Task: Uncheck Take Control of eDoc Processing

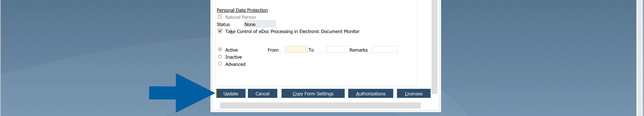Action: (220, 31)
